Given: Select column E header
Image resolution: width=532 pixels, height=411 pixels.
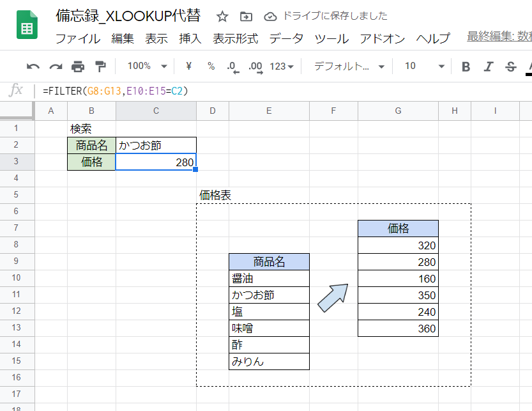Looking at the screenshot, I should tap(269, 111).
